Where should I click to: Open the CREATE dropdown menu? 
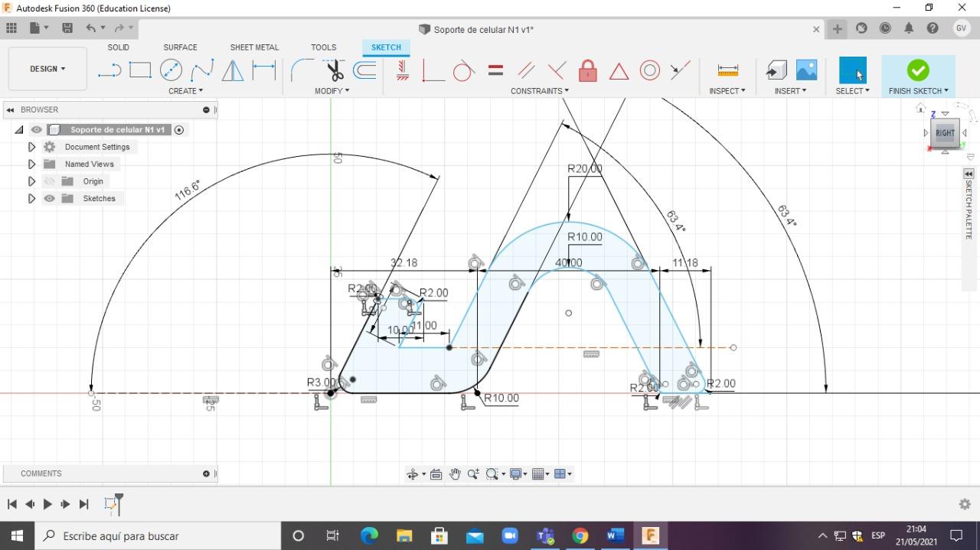click(x=186, y=91)
